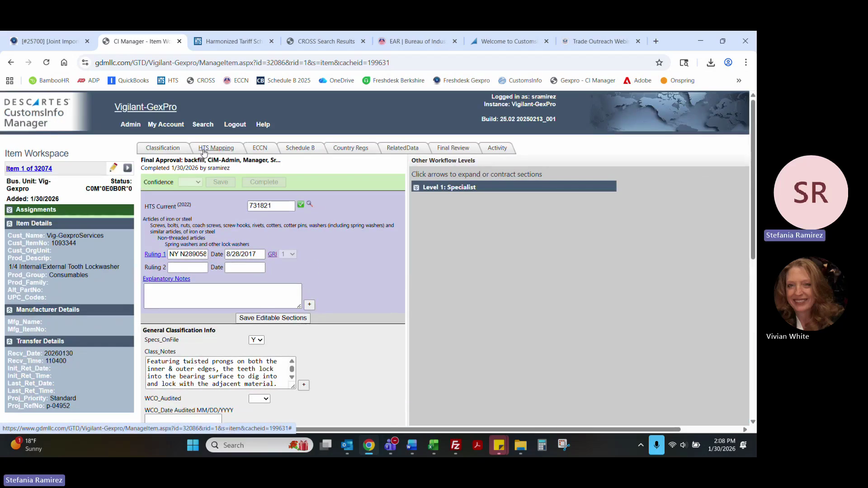
Task: Collapse the Item Details section
Action: tap(9, 223)
